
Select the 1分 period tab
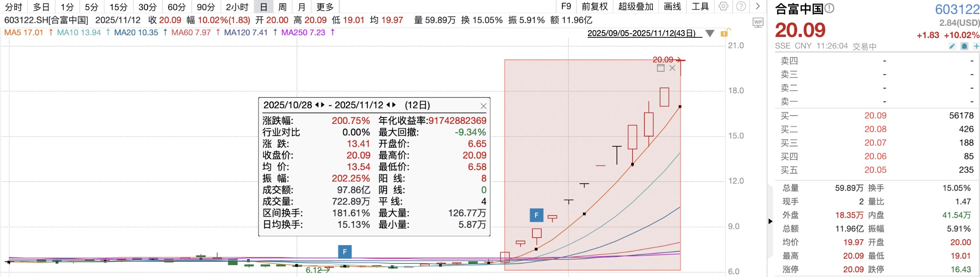point(67,7)
